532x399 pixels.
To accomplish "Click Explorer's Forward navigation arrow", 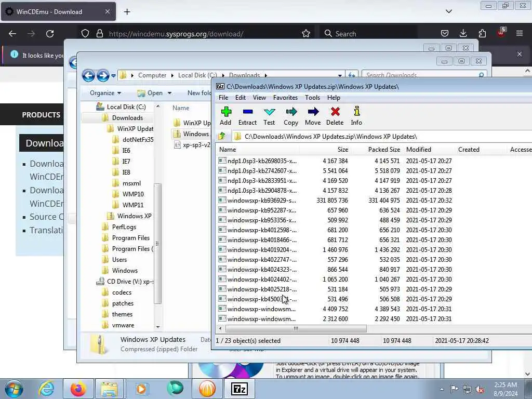I will (103, 75).
